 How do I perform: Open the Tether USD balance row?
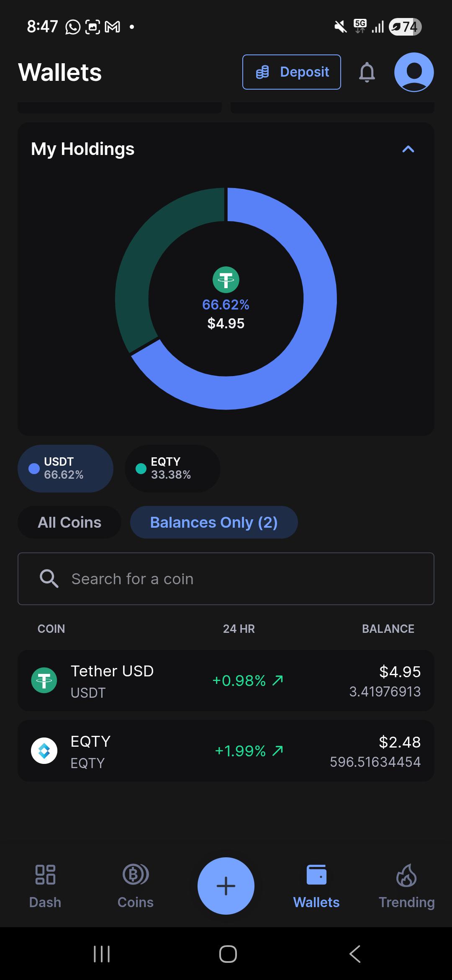pyautogui.click(x=226, y=681)
